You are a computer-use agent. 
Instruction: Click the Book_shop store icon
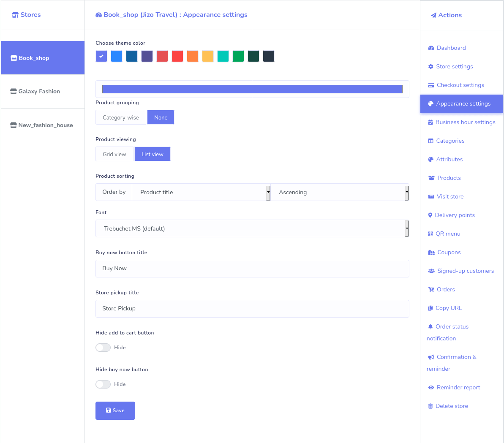[x=14, y=58]
